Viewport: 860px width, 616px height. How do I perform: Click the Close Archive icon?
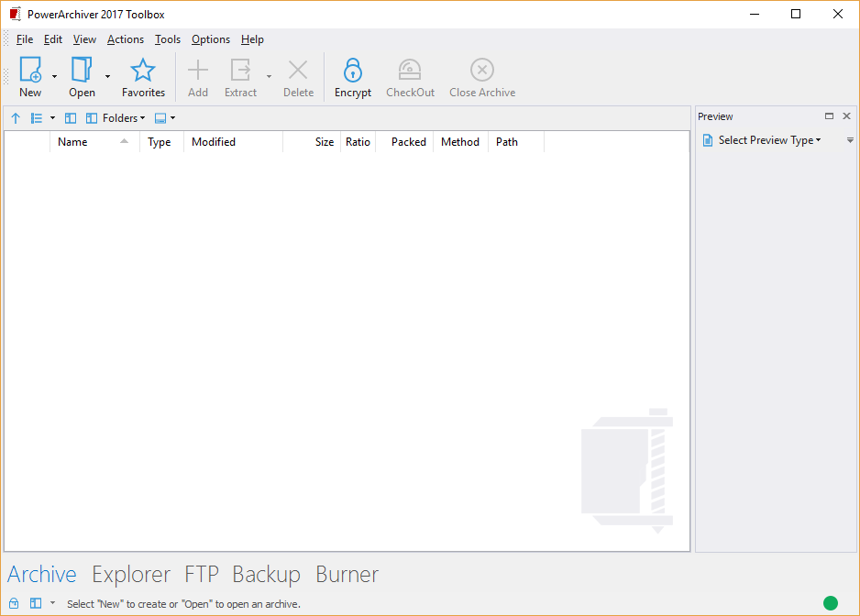point(482,71)
